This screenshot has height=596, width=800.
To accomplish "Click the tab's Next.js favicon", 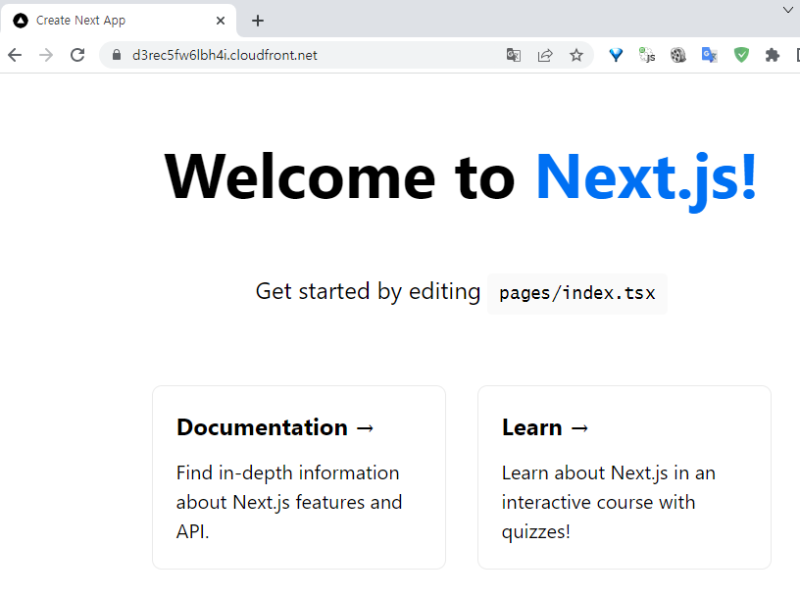I will tap(20, 20).
